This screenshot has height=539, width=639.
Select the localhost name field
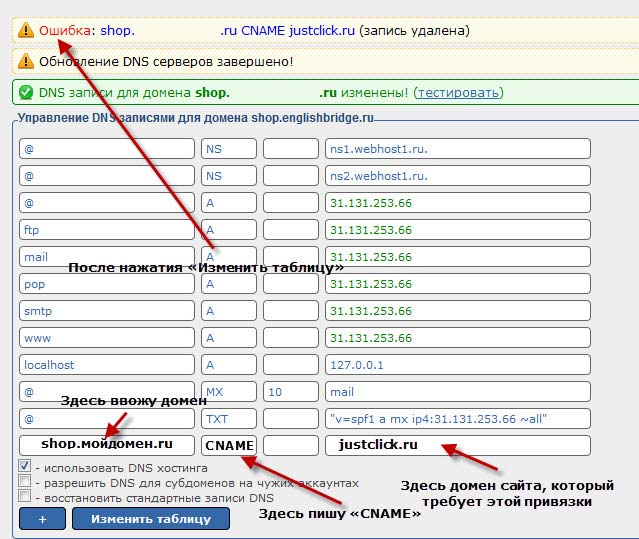click(107, 365)
